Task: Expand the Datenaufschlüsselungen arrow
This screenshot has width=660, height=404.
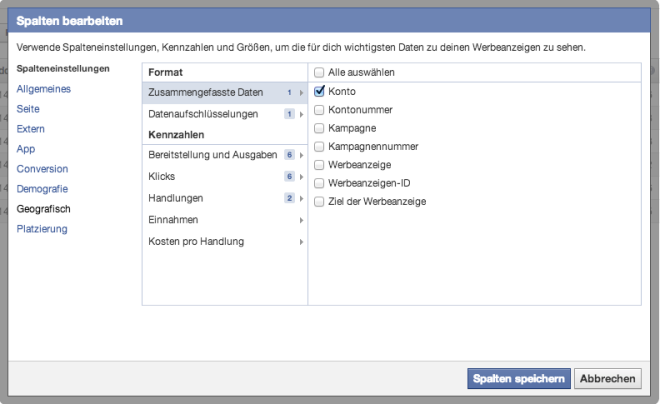Action: click(x=301, y=114)
